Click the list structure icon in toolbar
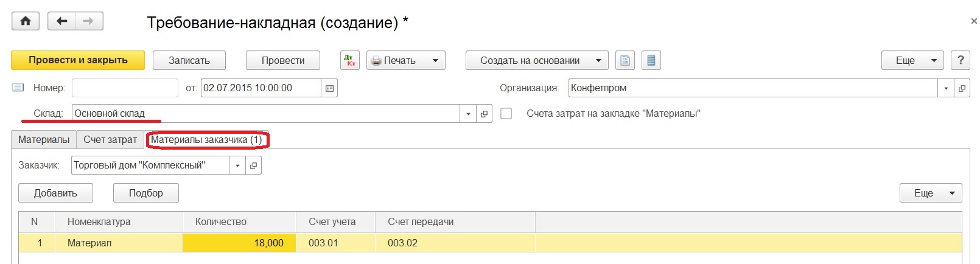The height and width of the screenshot is (264, 980). coord(651,60)
